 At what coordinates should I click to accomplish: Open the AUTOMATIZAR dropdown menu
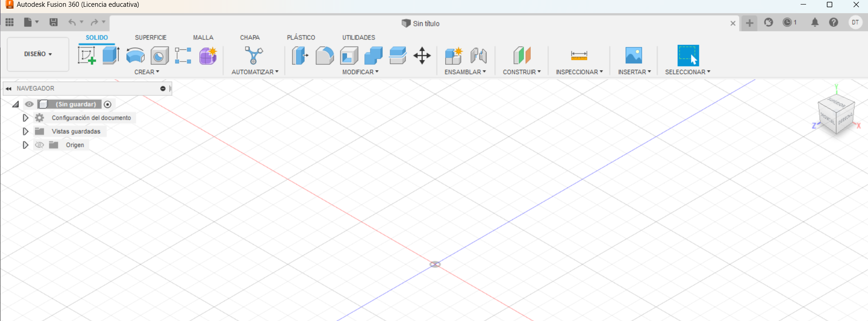[x=255, y=72]
